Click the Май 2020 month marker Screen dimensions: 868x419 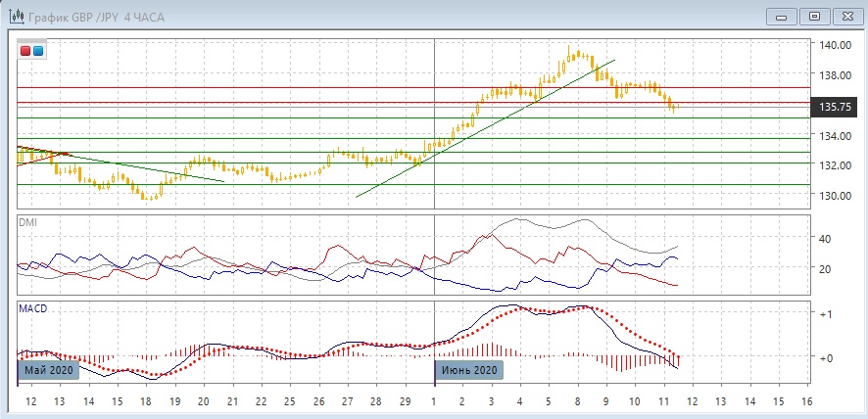click(x=46, y=370)
